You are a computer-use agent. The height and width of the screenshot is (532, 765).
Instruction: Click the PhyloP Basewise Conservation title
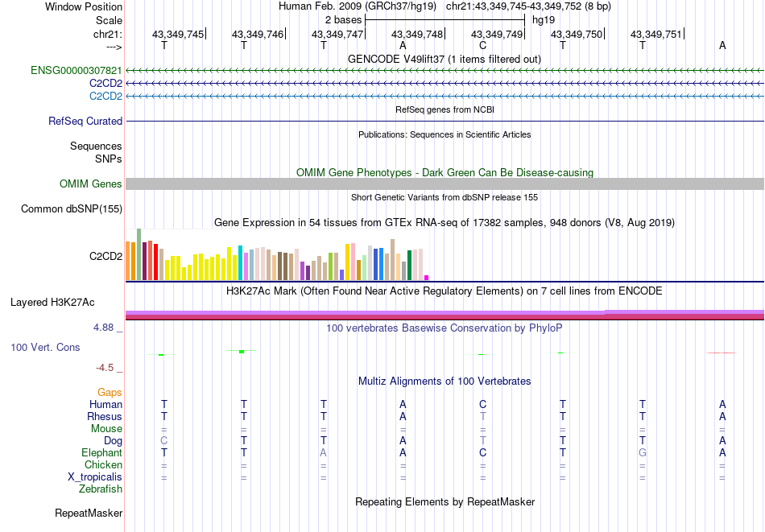[445, 328]
